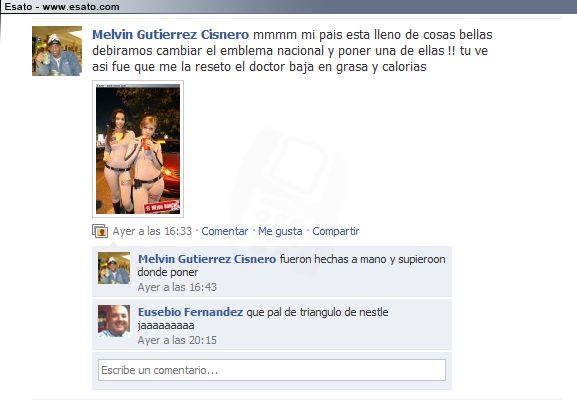Viewport: 577px width, 405px height.
Task: Click Eusebio's comment text 'triangulo de nestle'
Action: coord(344,312)
